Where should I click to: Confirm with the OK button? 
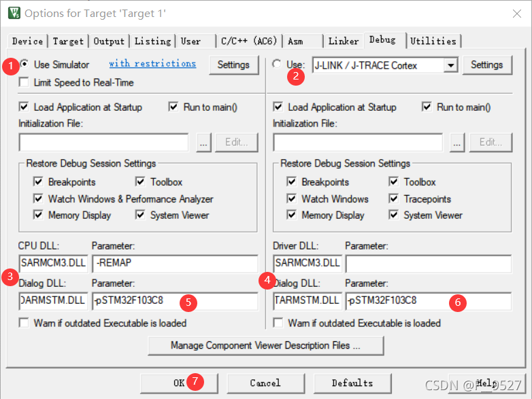[179, 383]
